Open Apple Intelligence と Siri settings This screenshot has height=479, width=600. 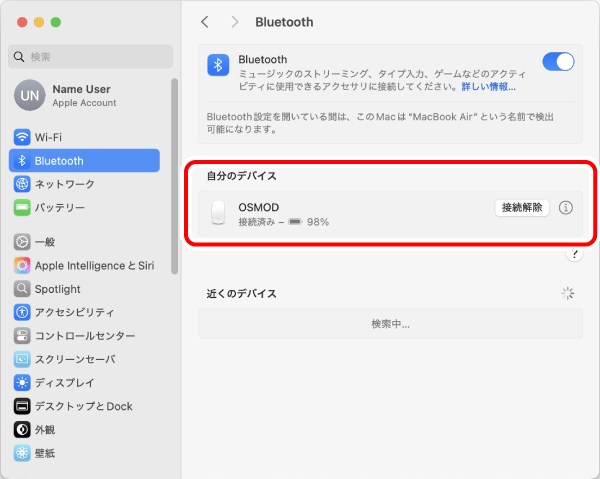[94, 265]
